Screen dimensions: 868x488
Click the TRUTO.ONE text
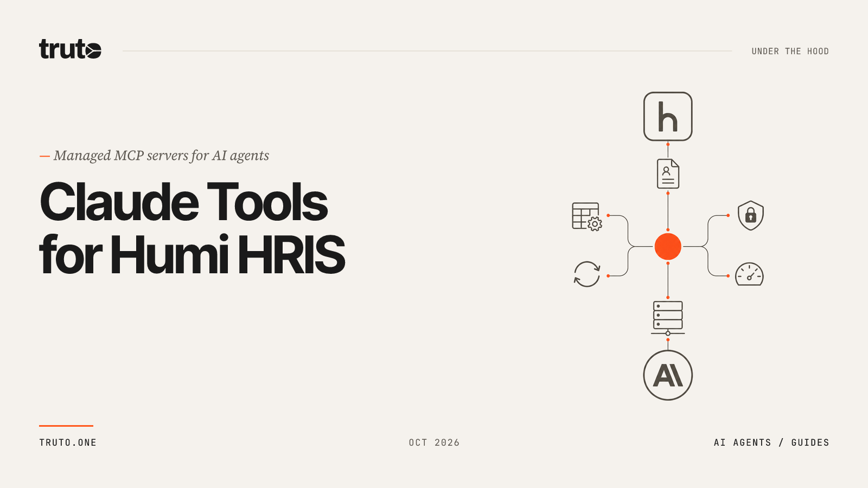[68, 442]
